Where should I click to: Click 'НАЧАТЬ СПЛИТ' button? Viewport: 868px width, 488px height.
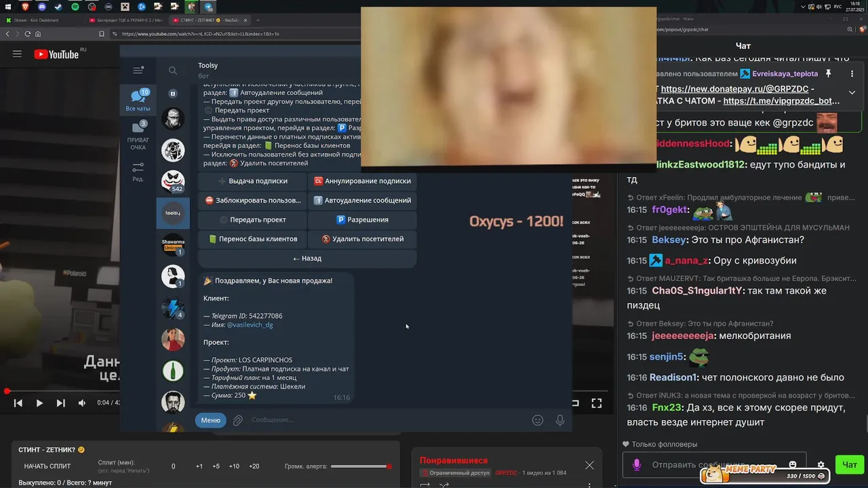click(47, 466)
